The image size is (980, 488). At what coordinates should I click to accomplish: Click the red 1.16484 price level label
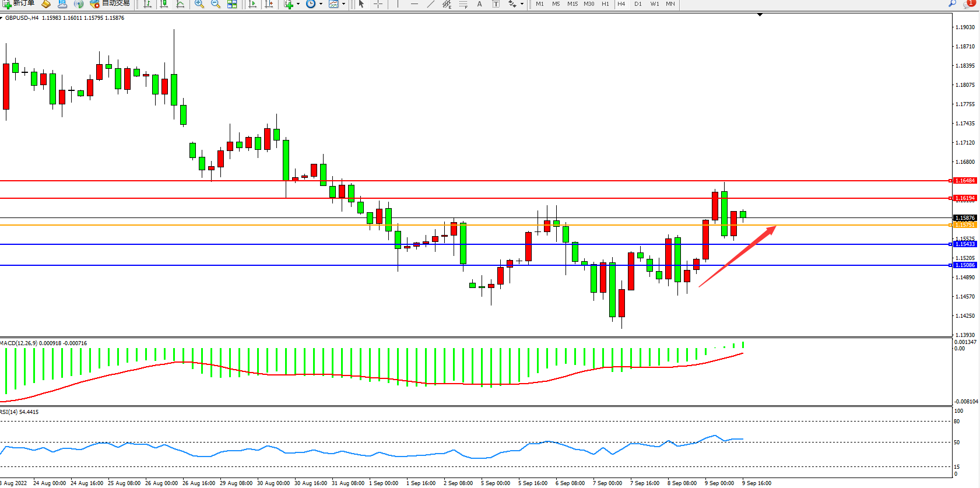(965, 181)
